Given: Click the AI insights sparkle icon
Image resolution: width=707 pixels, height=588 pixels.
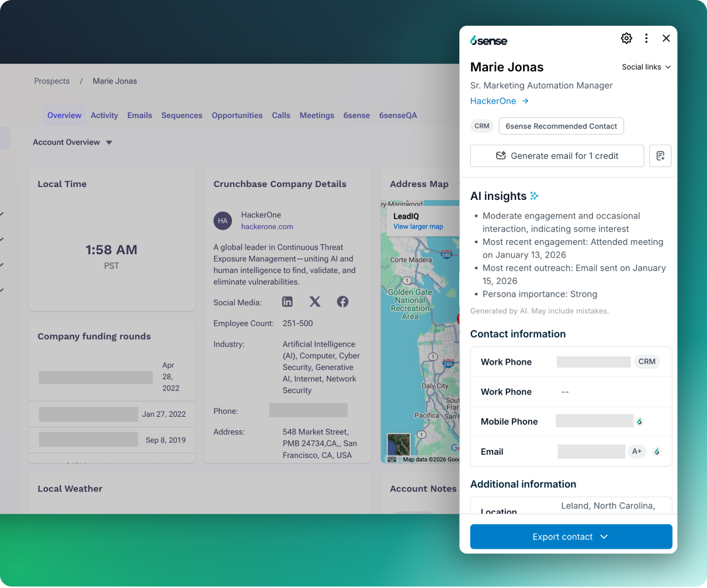Looking at the screenshot, I should [x=534, y=196].
